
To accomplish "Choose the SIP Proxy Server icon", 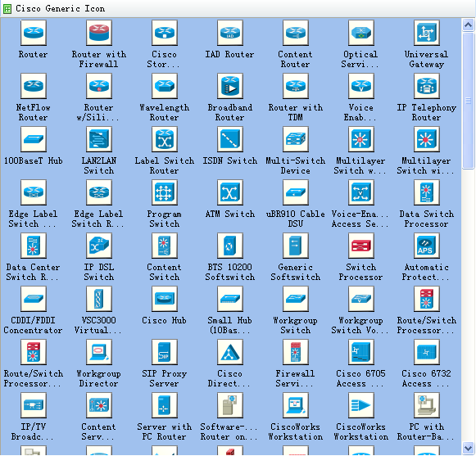I will coord(165,352).
